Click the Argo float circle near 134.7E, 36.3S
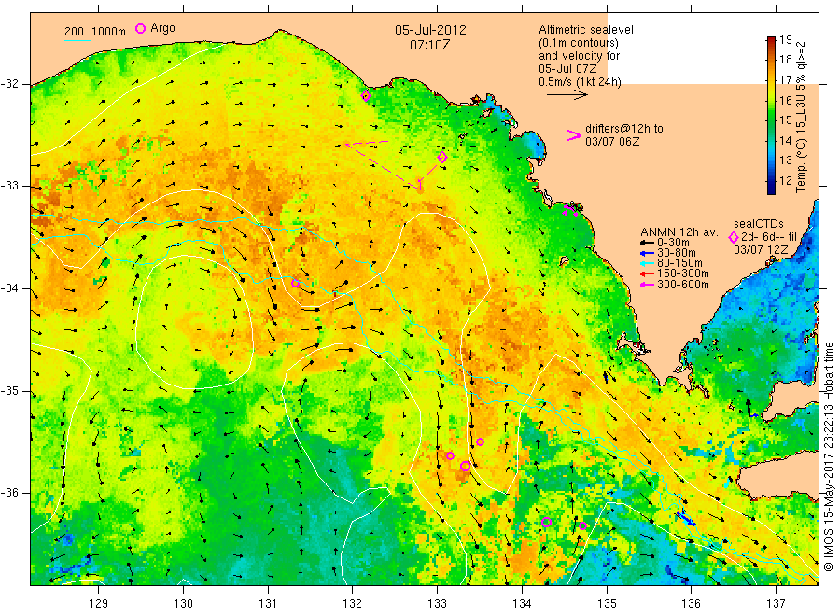840x616 pixels. 582,525
